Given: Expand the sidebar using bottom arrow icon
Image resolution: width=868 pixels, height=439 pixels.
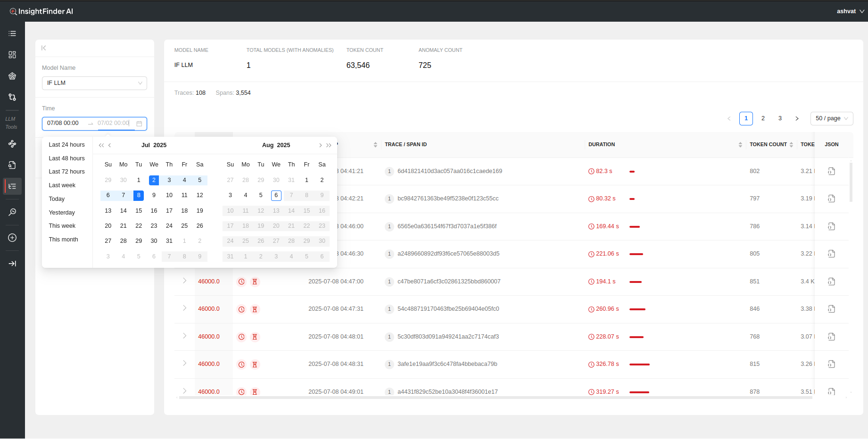Looking at the screenshot, I should pos(12,264).
